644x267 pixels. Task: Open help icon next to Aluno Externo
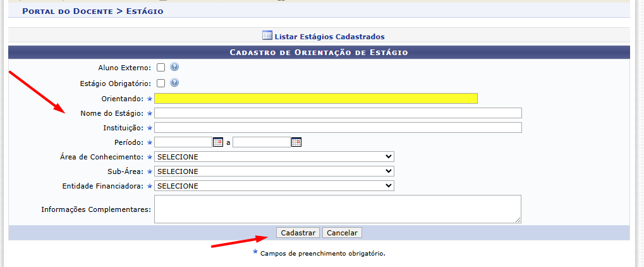click(174, 66)
